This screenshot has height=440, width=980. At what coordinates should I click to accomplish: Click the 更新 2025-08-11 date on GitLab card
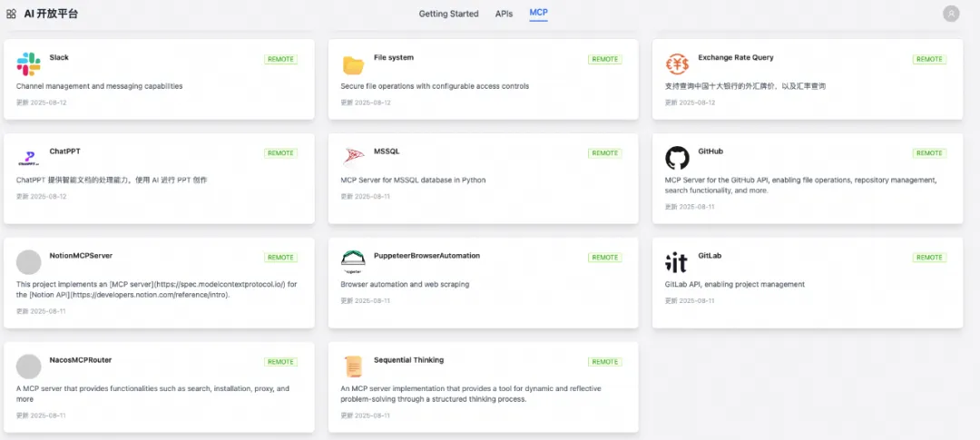click(x=690, y=300)
